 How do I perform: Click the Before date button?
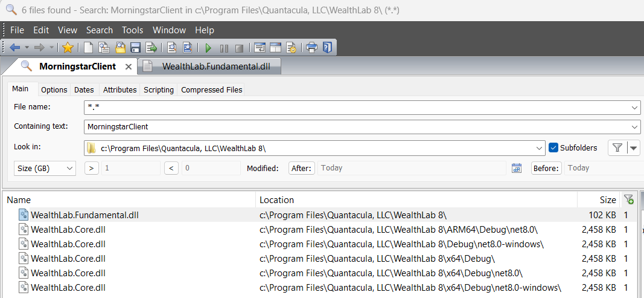pos(546,168)
